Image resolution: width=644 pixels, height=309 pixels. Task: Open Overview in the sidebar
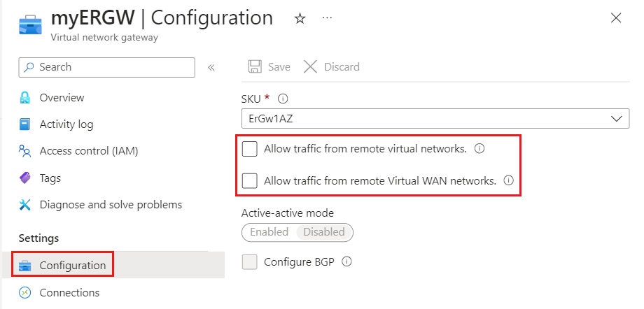pos(62,98)
